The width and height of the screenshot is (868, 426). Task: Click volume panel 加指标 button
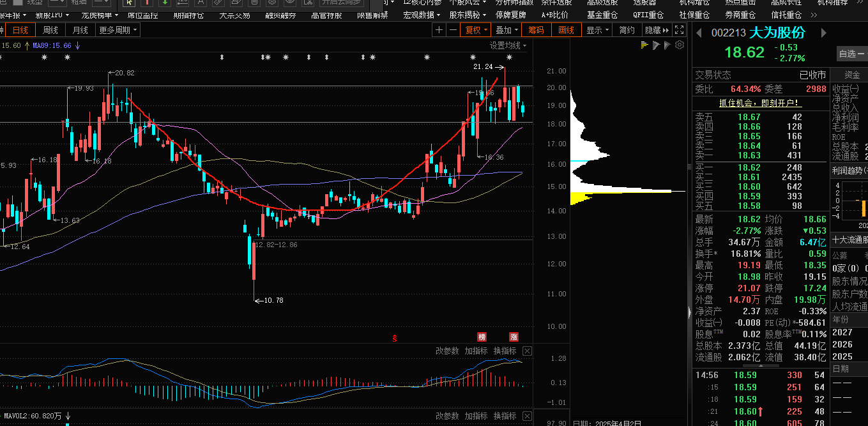click(476, 416)
